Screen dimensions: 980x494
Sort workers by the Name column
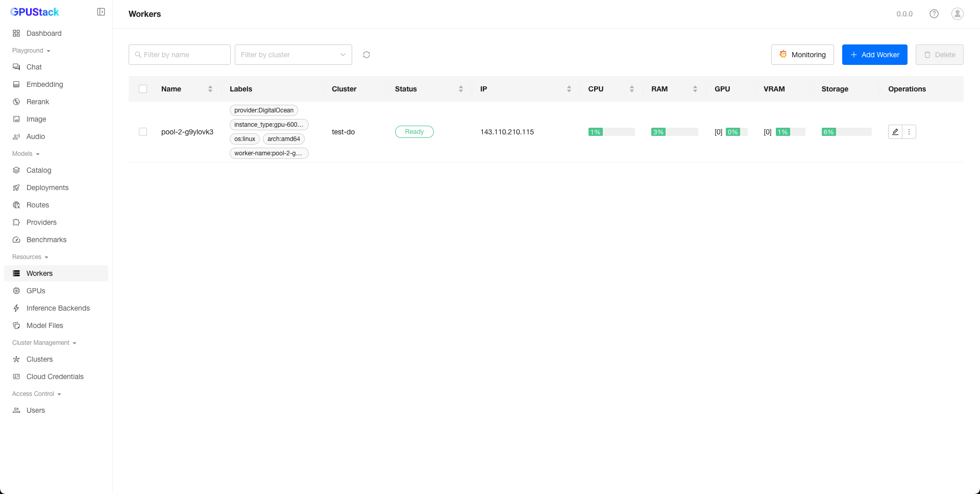pyautogui.click(x=210, y=89)
